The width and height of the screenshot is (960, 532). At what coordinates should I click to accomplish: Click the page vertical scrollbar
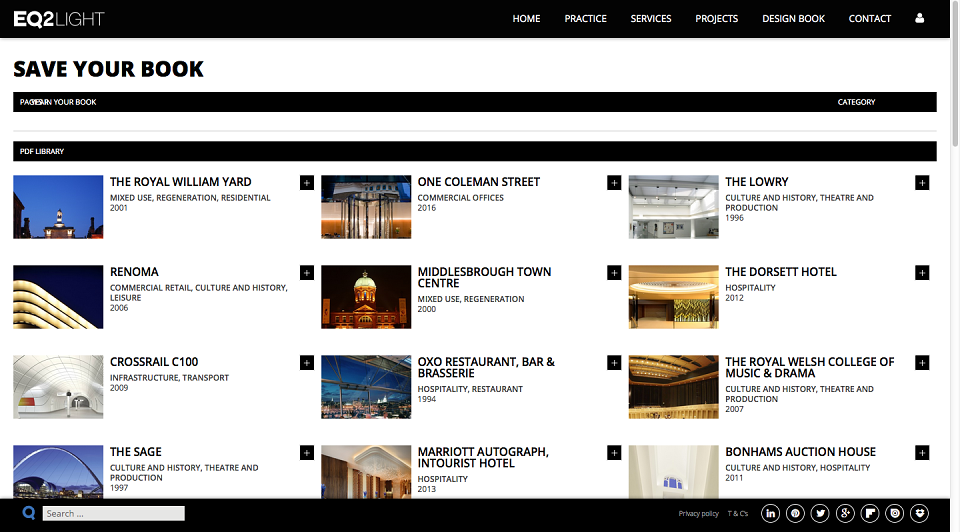[x=954, y=73]
